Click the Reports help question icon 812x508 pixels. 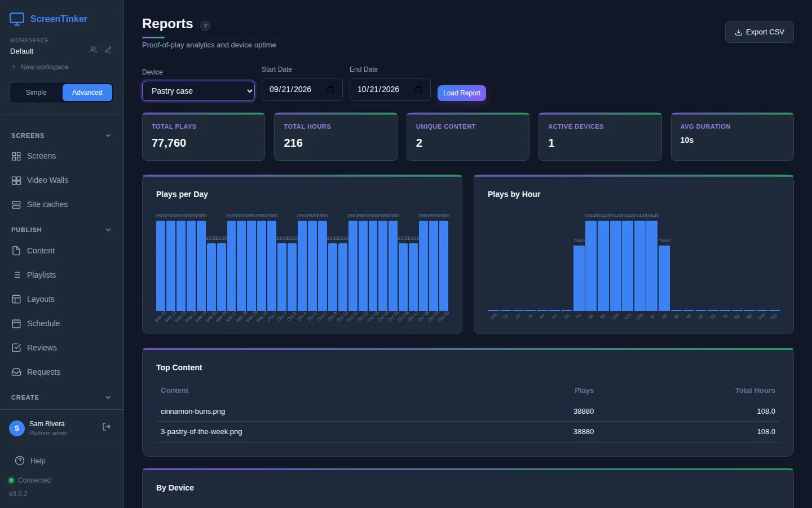(205, 26)
